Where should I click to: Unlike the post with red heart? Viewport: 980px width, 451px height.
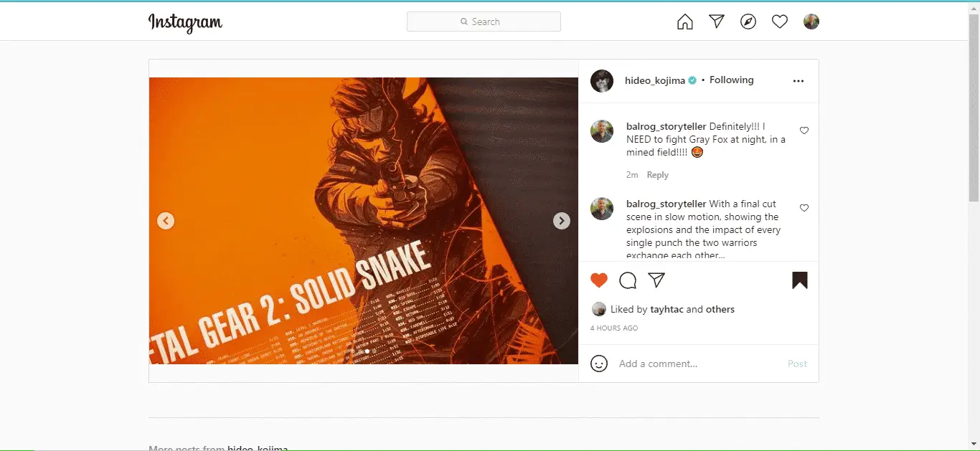click(x=599, y=280)
